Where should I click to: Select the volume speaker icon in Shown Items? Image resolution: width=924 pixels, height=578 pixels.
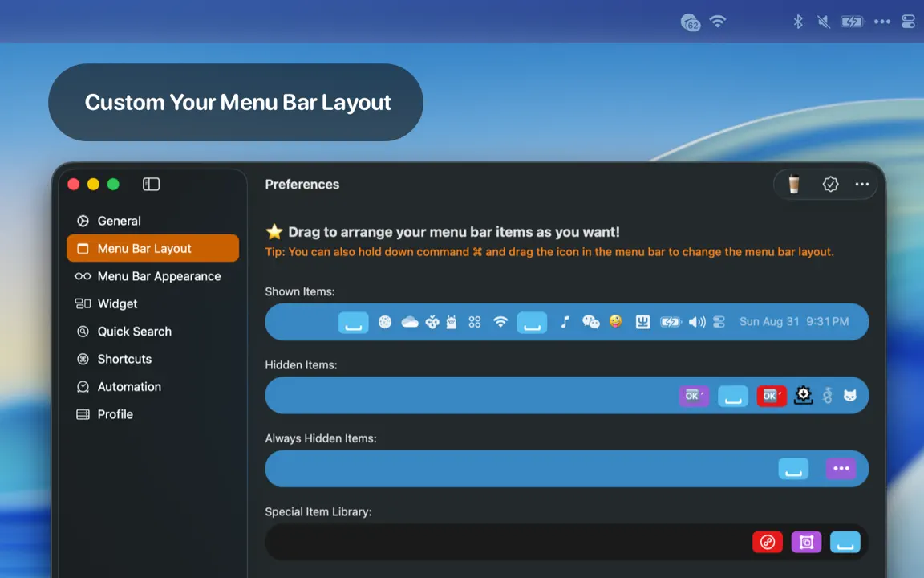[x=697, y=321]
